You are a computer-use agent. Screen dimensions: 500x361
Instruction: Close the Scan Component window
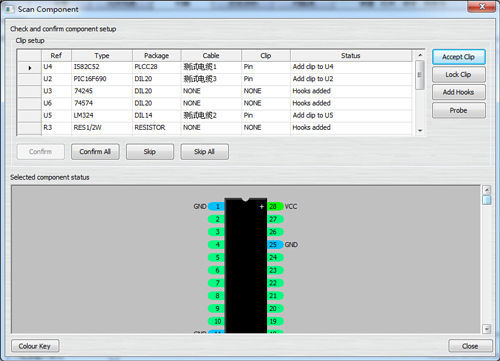pos(482,7)
